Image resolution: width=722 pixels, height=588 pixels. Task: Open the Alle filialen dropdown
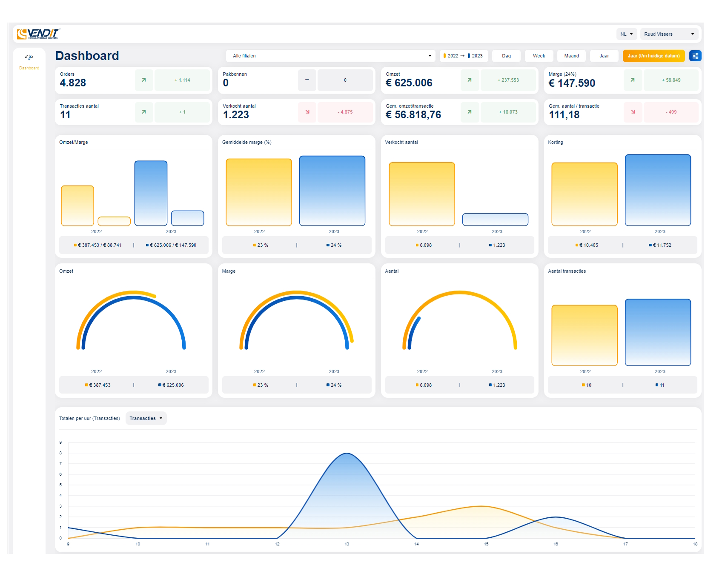tap(331, 56)
